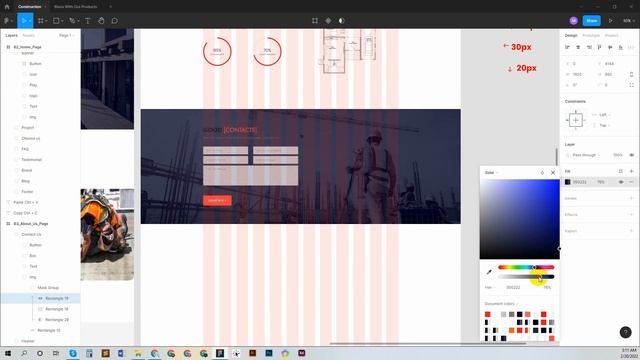Align selection horizontal centers
This screenshot has height=360, width=640.
click(578, 47)
